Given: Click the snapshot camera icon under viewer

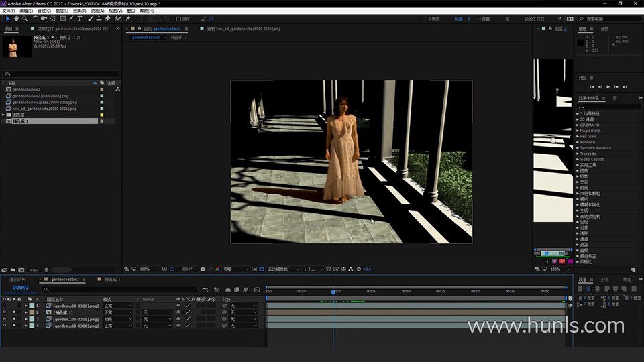Looking at the screenshot, I should pyautogui.click(x=203, y=269).
